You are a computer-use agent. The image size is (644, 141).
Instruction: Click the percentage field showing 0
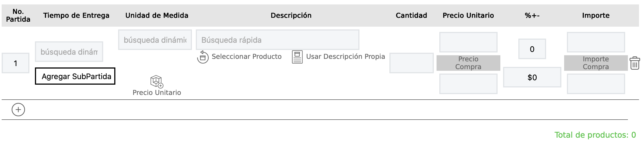pyautogui.click(x=532, y=49)
